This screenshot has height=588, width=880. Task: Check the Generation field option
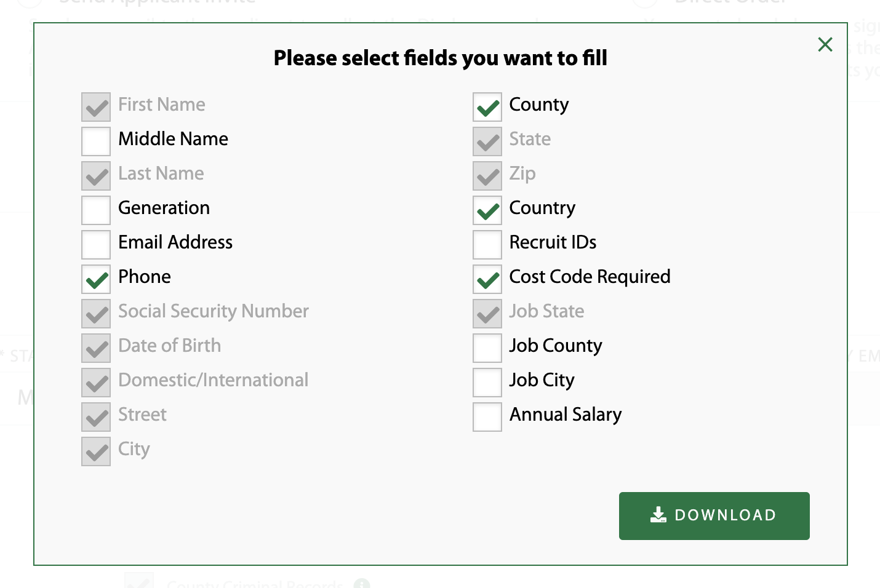(x=96, y=210)
